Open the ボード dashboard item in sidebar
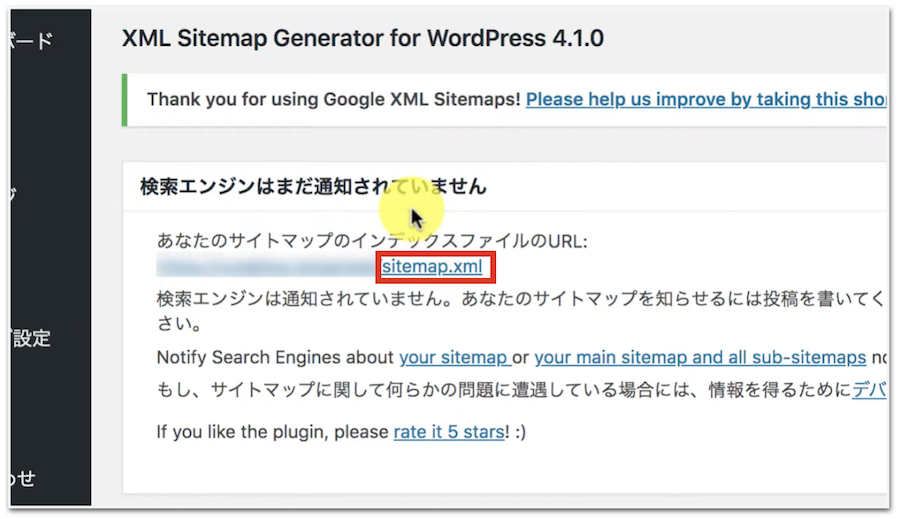 point(28,41)
